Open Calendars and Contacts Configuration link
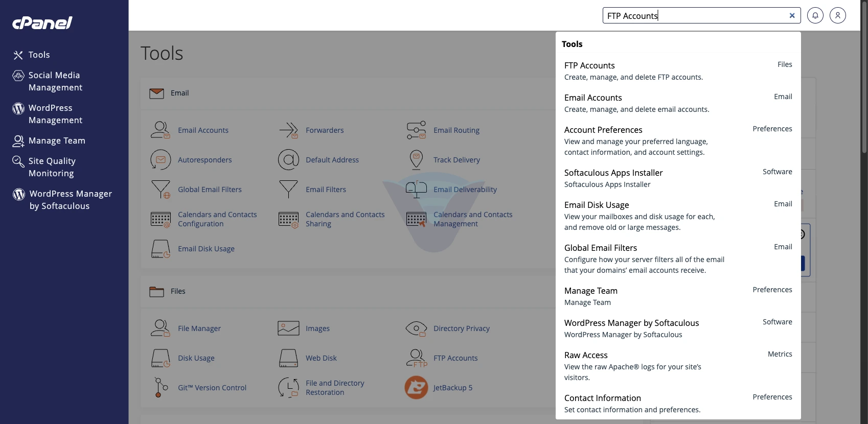Image resolution: width=868 pixels, height=424 pixels. (x=217, y=219)
